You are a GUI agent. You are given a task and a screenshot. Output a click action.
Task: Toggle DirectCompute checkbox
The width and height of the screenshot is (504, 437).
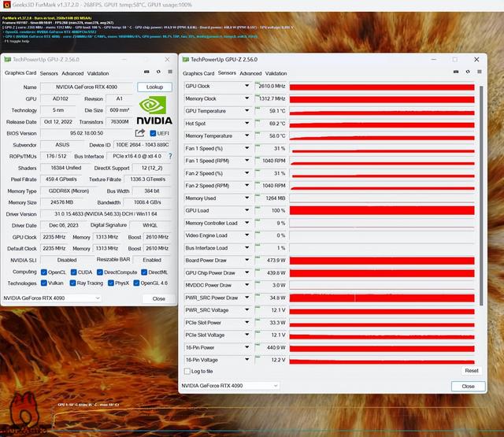[100, 272]
